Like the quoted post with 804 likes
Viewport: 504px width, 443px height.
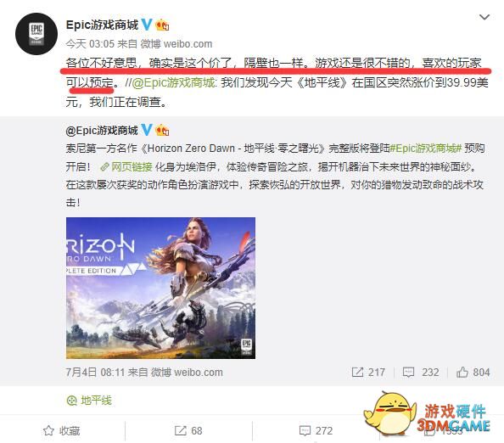click(x=473, y=373)
